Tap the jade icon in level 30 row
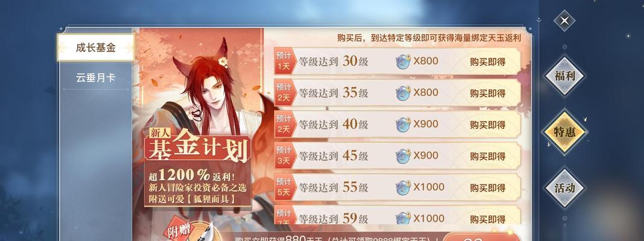Image resolution: width=644 pixels, height=241 pixels. [x=403, y=61]
